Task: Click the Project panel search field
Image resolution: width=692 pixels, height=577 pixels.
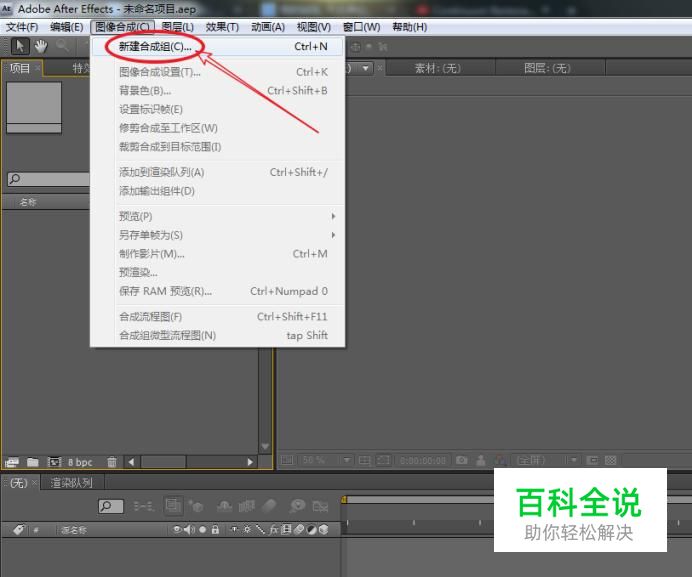Action: 49,179
